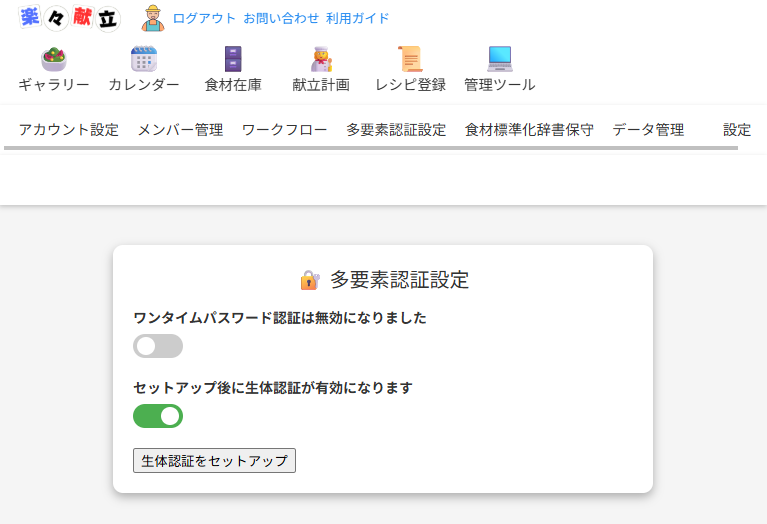This screenshot has width=767, height=524.
Task: Disable the 生体認証 toggle switch
Action: [158, 416]
